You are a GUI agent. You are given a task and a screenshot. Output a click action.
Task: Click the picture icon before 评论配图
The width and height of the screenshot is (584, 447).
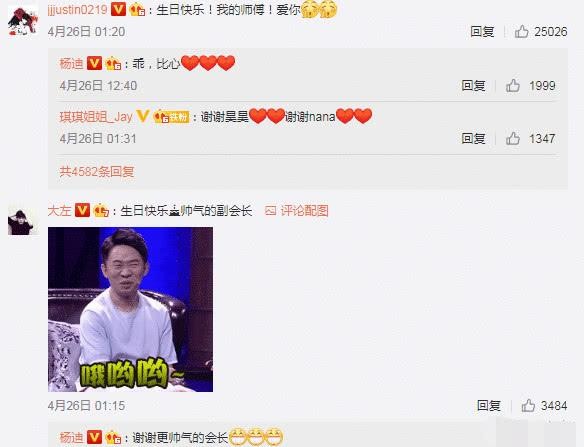pyautogui.click(x=270, y=211)
